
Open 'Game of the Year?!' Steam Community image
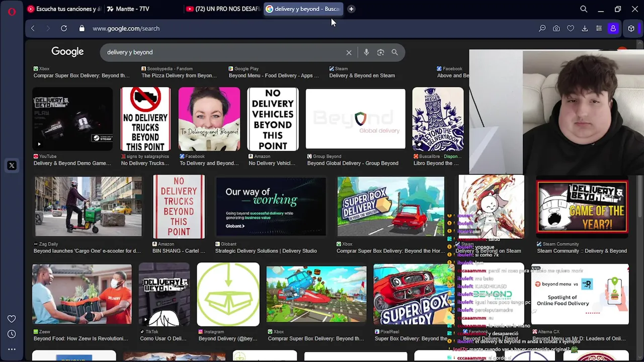click(x=582, y=207)
